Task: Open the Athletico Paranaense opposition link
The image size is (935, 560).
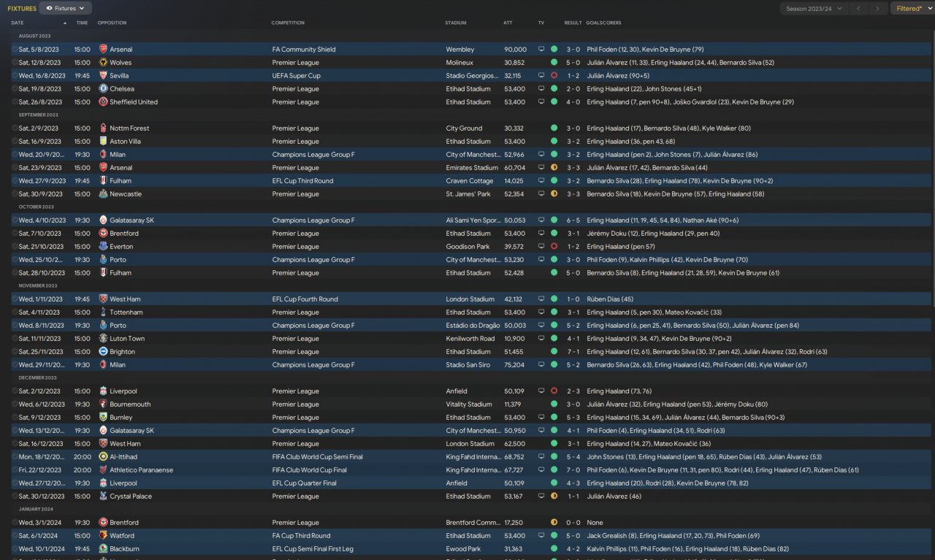Action: (x=142, y=470)
